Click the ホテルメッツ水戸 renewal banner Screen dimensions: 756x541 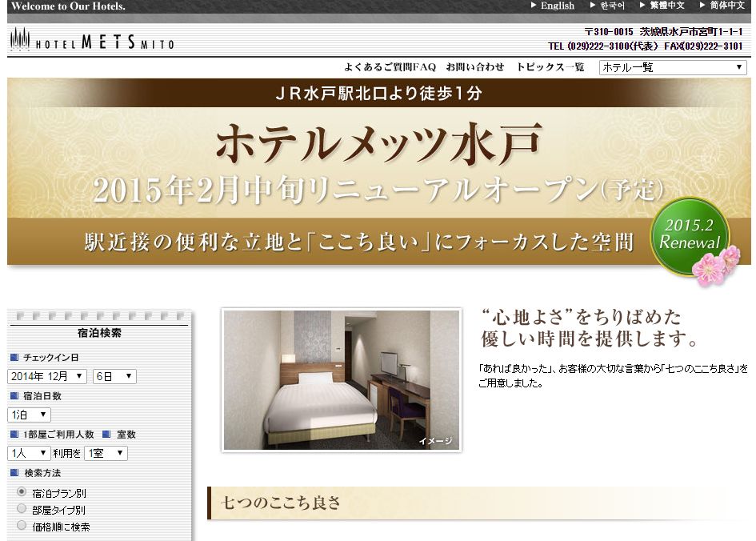pyautogui.click(x=378, y=171)
